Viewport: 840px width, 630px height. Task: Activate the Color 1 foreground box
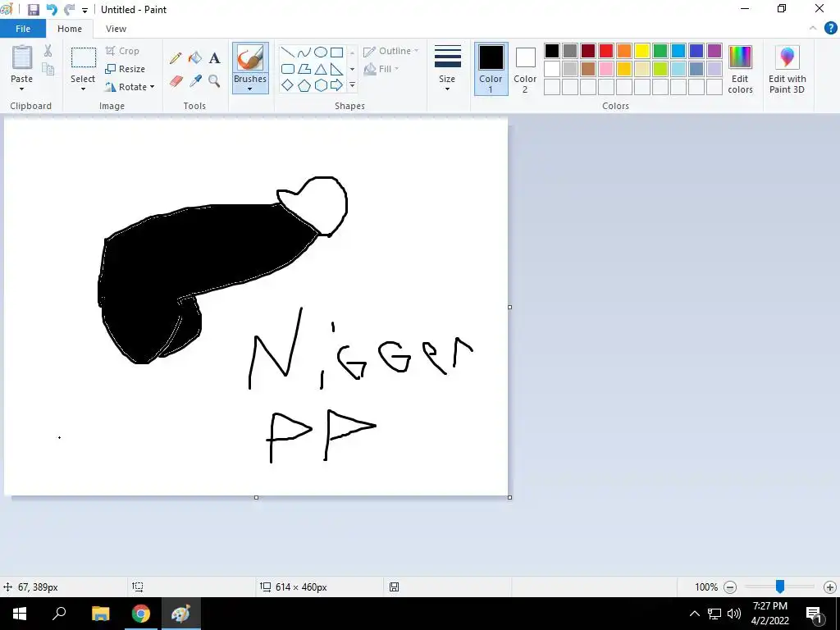tap(491, 69)
